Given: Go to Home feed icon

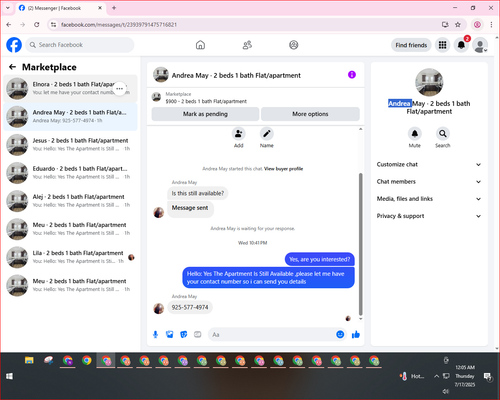Looking at the screenshot, I should click(200, 45).
